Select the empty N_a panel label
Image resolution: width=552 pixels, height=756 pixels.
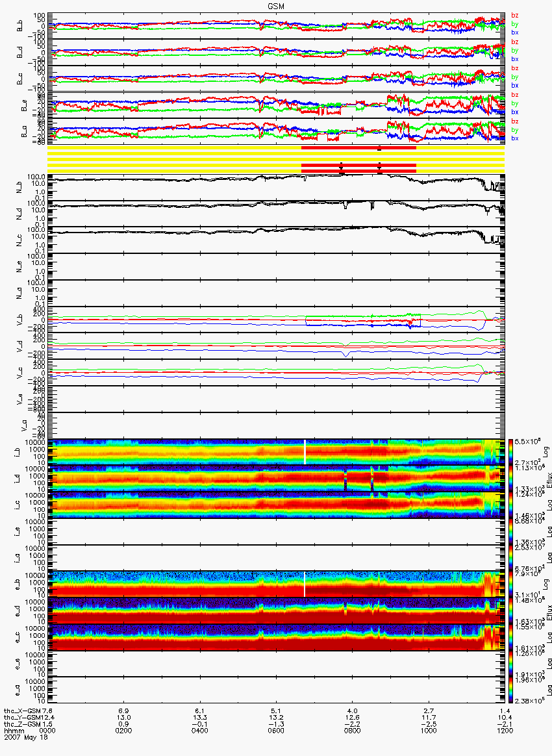[x=20, y=293]
